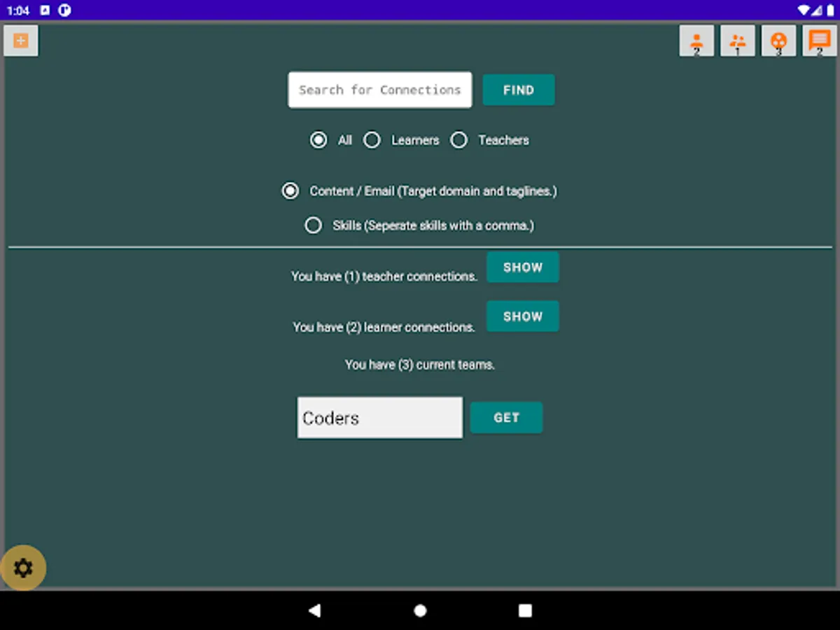Open settings via the gear icon
Image resolution: width=840 pixels, height=630 pixels.
(24, 568)
